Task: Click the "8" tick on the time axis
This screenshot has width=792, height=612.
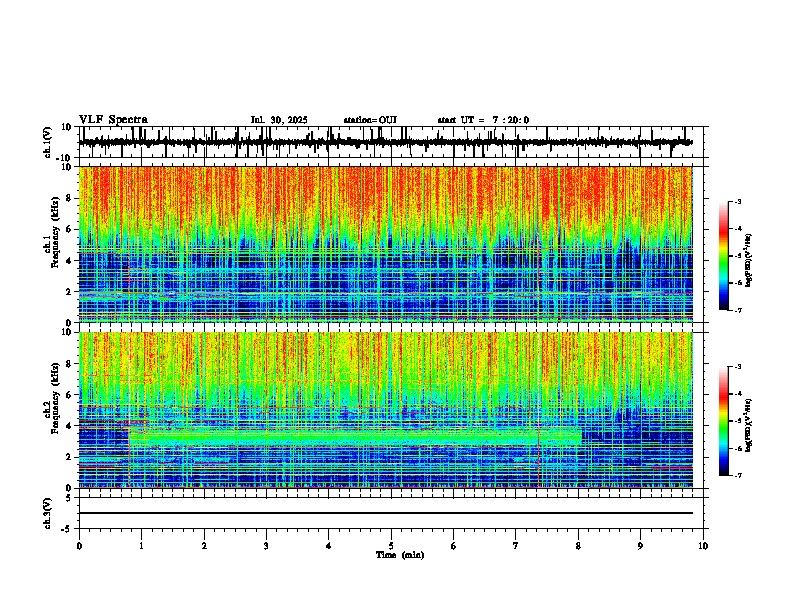Action: click(578, 546)
